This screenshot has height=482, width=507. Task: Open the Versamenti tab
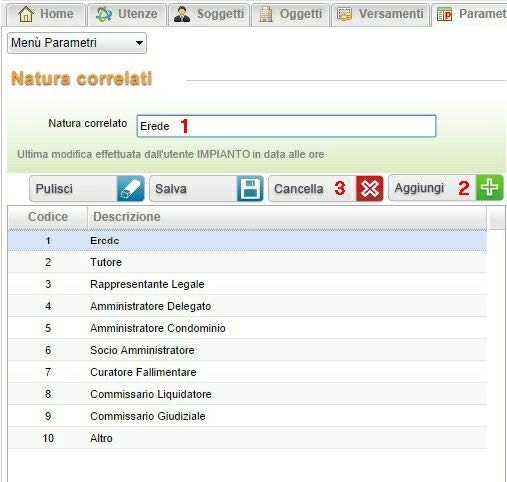click(380, 14)
